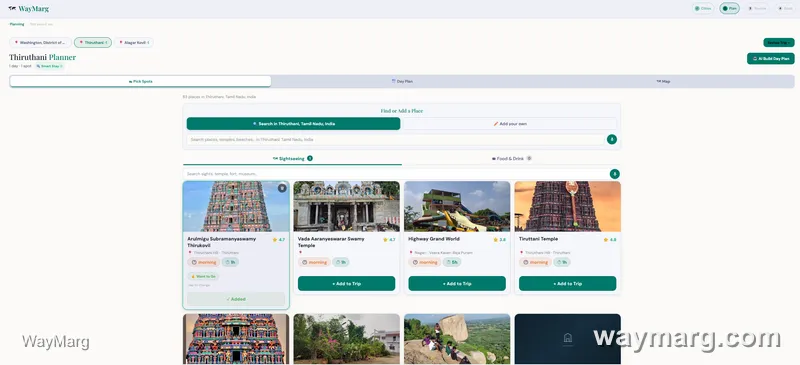The image size is (800, 365).
Task: Click morning chip on Arulmigu Subramanyaswamy card
Action: (x=204, y=262)
